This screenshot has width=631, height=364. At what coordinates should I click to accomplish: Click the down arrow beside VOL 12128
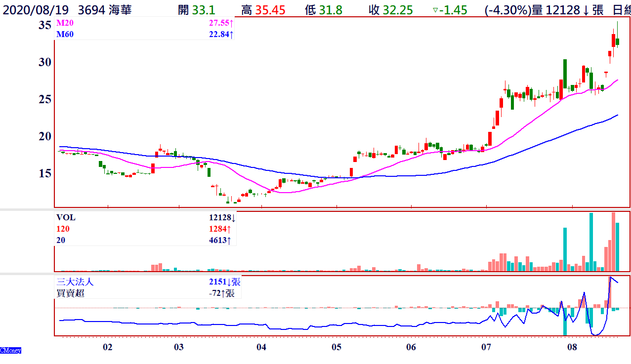[234, 217]
